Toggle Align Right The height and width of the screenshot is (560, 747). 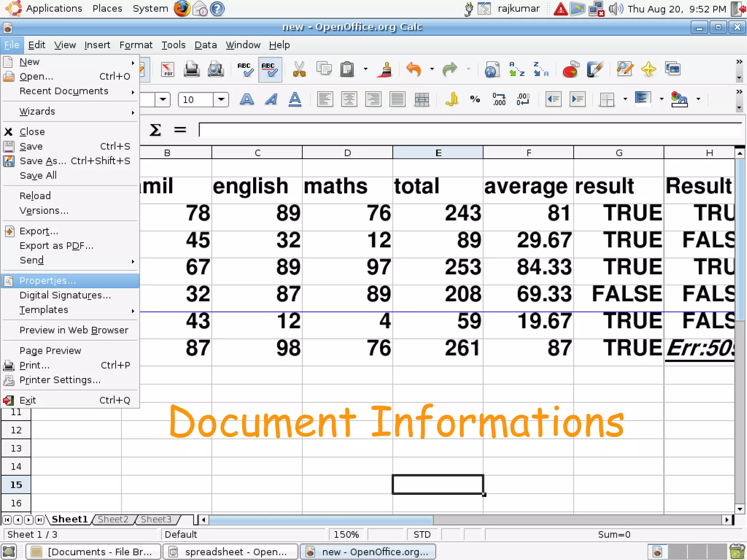pyautogui.click(x=373, y=99)
